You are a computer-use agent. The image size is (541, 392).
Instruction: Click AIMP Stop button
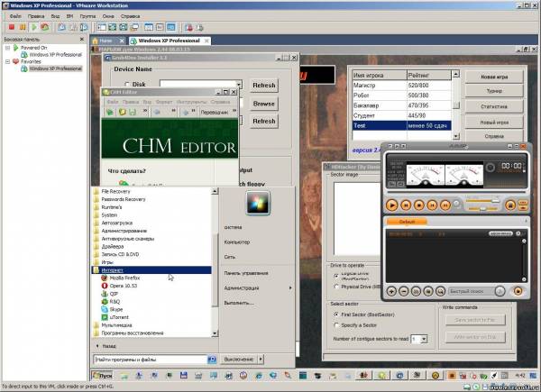tap(419, 205)
